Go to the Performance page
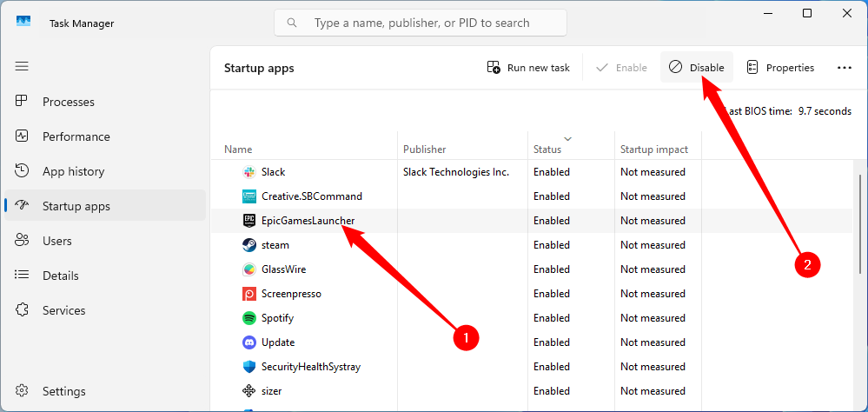Viewport: 868px width, 412px height. click(x=105, y=136)
